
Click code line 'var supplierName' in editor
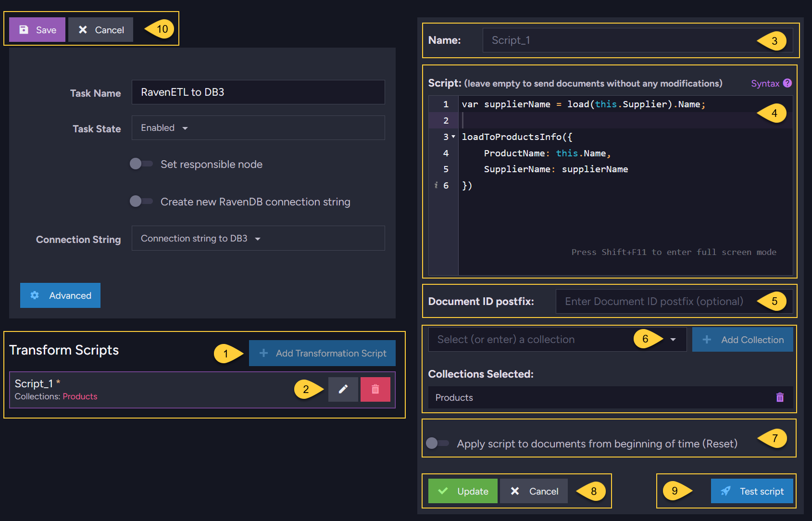pos(583,104)
